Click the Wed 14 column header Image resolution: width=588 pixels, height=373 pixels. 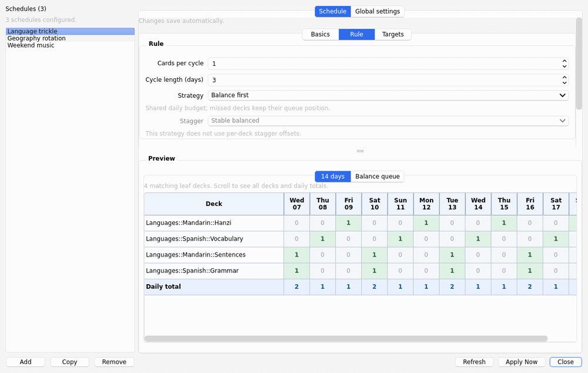click(x=477, y=204)
